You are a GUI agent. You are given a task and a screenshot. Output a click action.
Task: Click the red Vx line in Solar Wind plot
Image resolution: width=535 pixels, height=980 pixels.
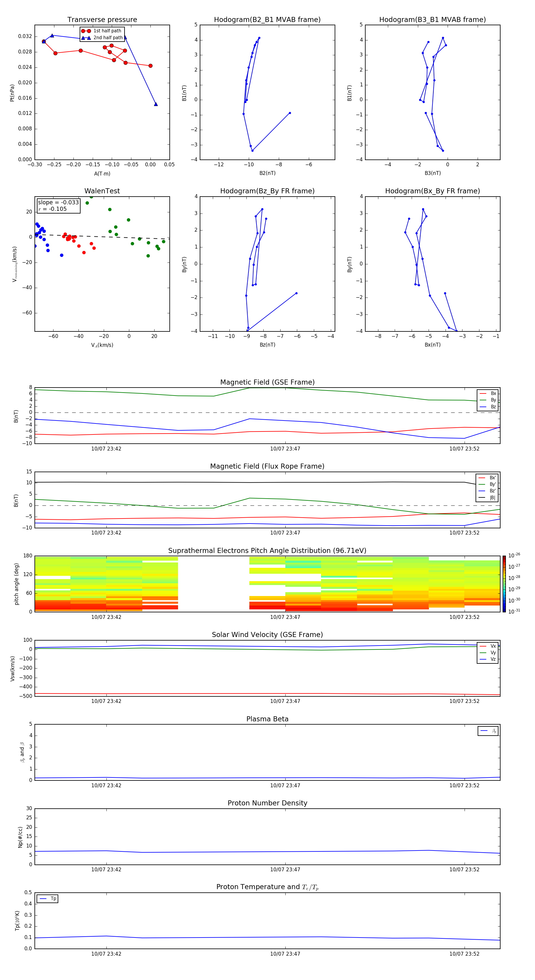click(267, 693)
